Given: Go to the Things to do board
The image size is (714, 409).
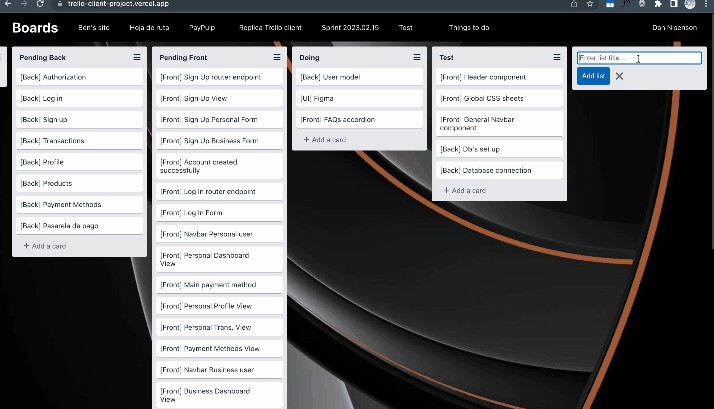Looking at the screenshot, I should (469, 28).
